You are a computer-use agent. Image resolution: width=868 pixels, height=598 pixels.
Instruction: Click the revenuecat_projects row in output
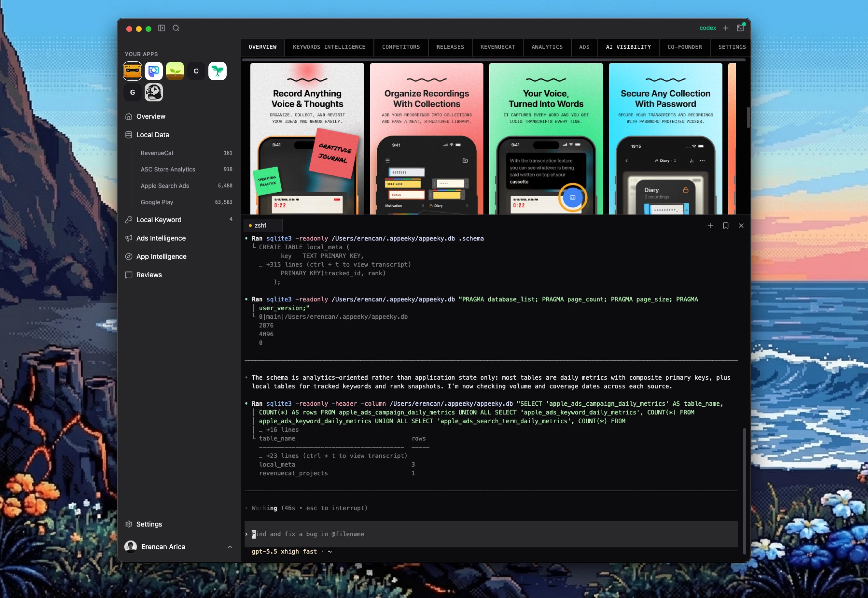(337, 473)
